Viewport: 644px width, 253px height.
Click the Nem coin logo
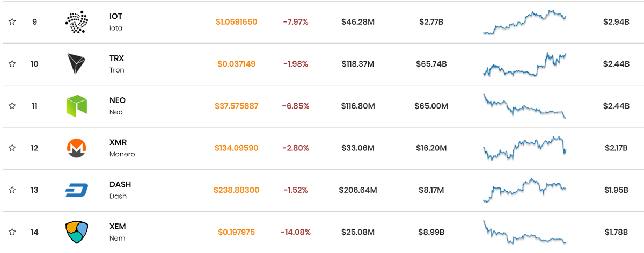click(76, 232)
